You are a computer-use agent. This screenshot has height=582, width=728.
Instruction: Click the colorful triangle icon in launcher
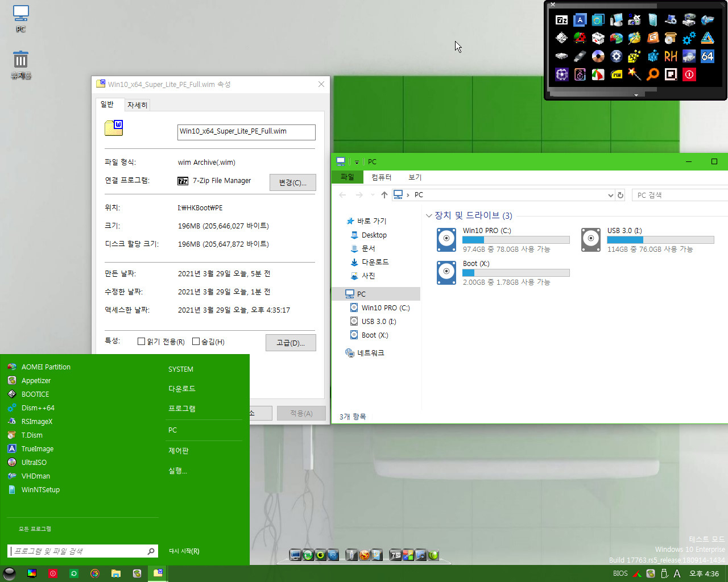[707, 38]
